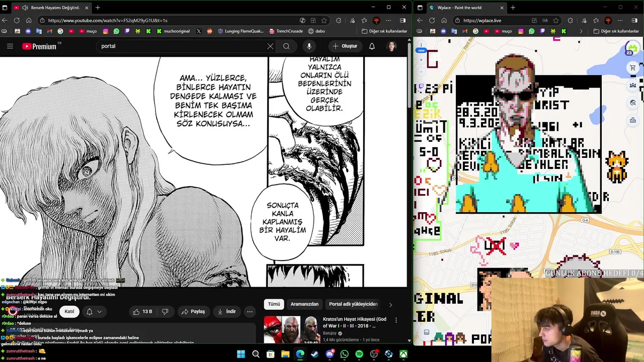Open more actions menu beside İndir
The height and width of the screenshot is (362, 644).
[x=250, y=312]
